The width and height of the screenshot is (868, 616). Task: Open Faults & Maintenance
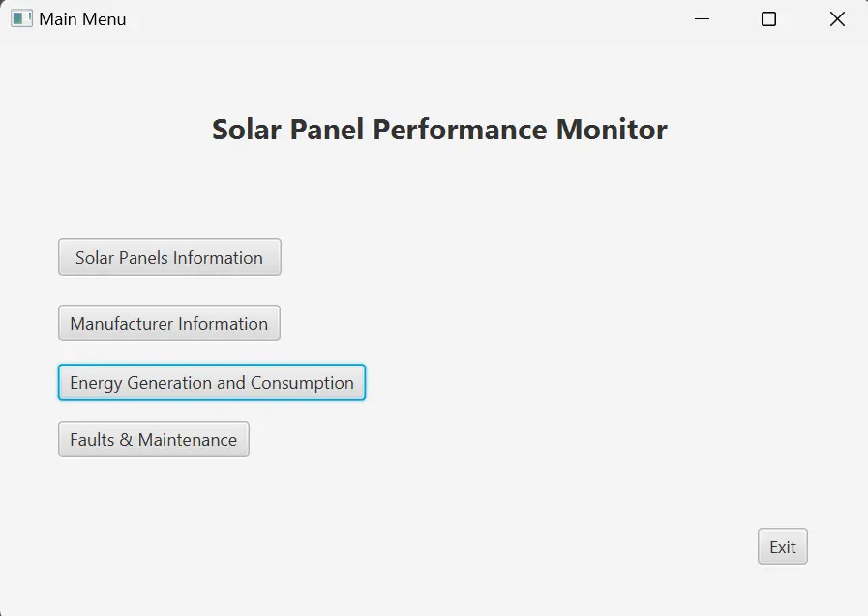[153, 439]
